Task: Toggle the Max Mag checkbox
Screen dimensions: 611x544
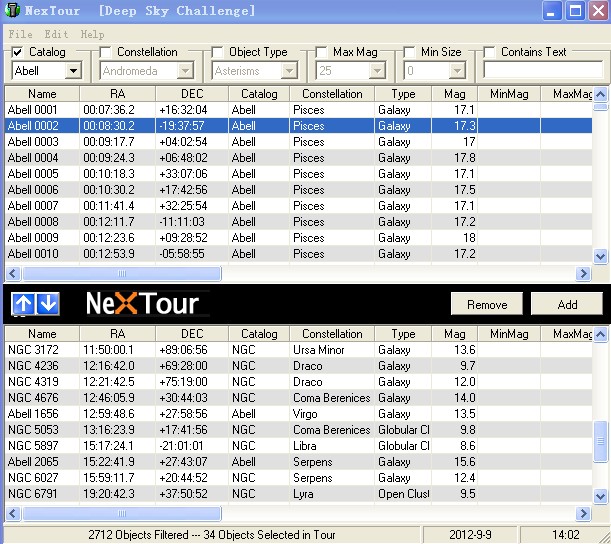Action: point(321,52)
